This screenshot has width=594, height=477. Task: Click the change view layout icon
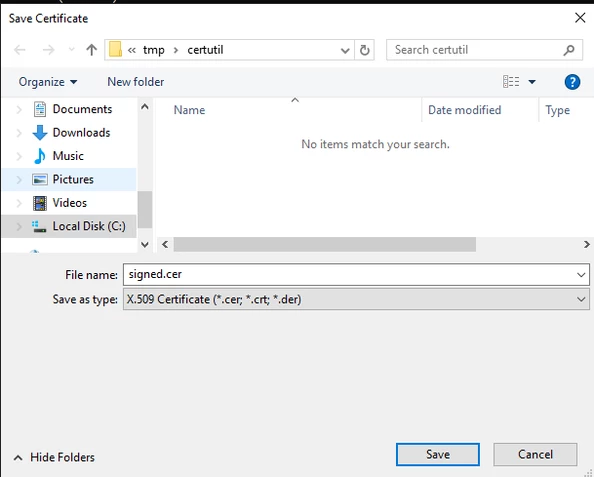pyautogui.click(x=511, y=81)
